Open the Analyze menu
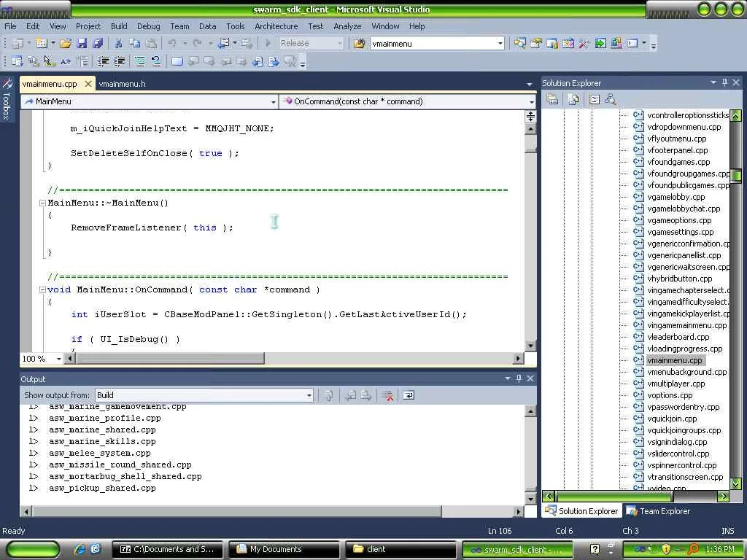 click(347, 26)
